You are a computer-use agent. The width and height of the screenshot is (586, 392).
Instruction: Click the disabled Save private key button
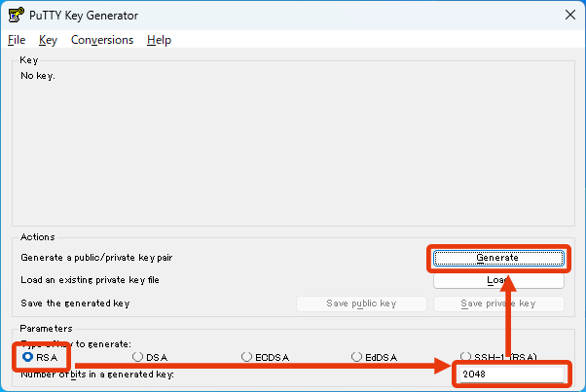click(498, 303)
